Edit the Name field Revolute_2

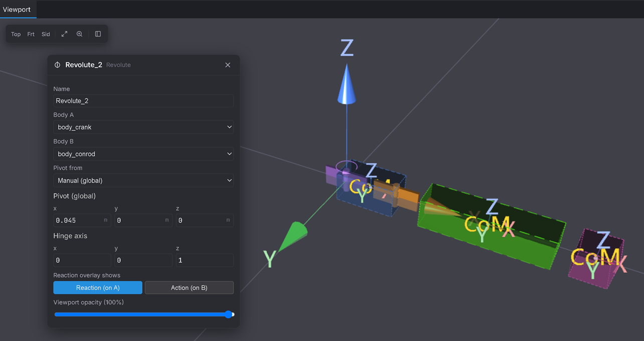point(143,101)
